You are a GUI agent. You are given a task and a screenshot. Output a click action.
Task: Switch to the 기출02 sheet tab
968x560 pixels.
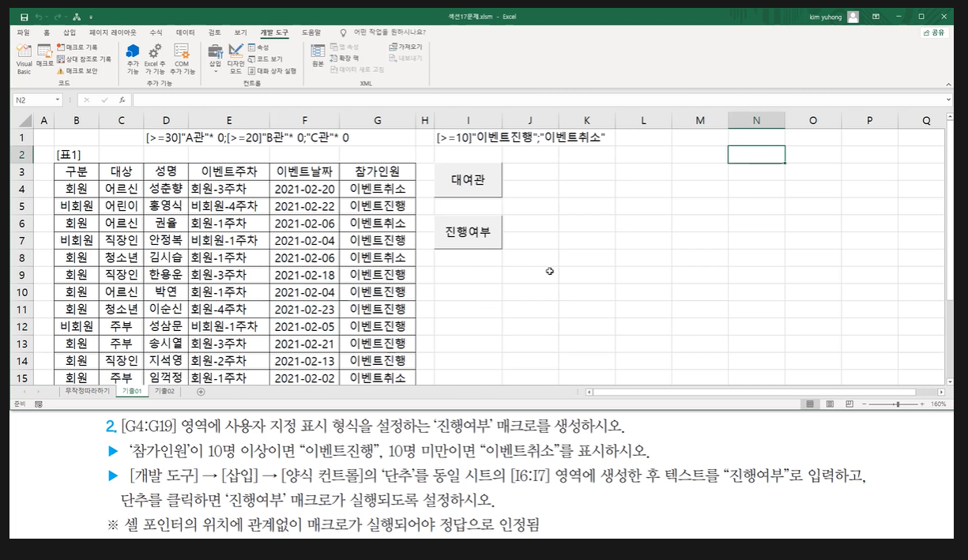pos(165,392)
